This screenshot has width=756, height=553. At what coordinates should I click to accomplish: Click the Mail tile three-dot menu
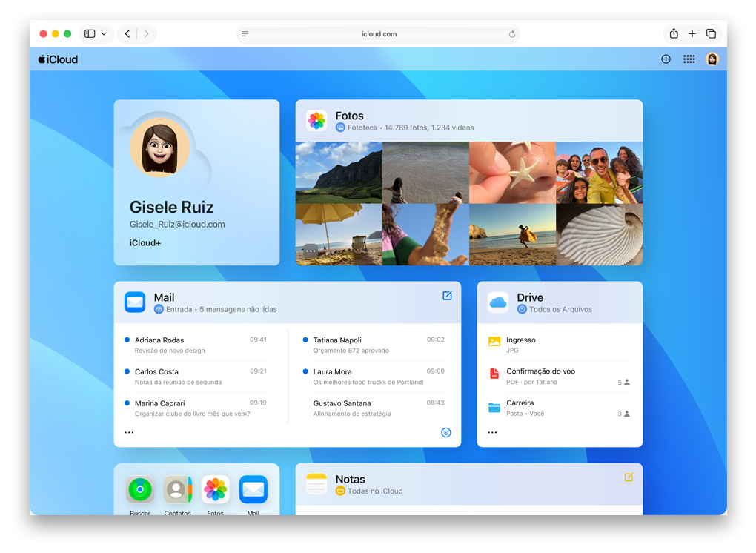point(129,432)
